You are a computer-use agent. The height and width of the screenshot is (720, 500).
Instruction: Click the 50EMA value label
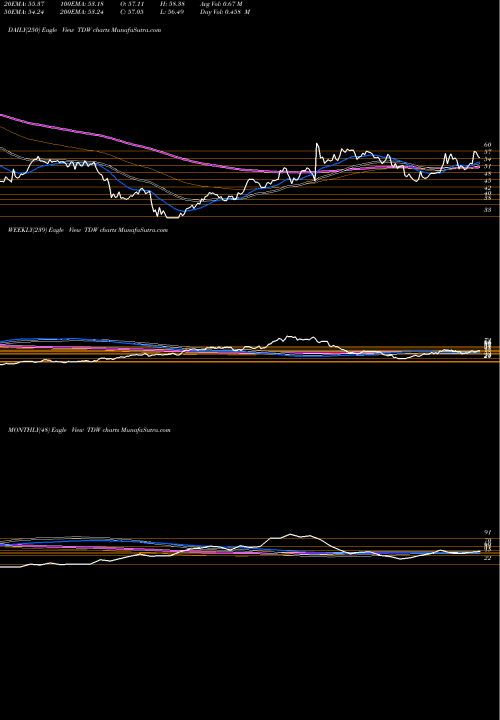coord(23,12)
